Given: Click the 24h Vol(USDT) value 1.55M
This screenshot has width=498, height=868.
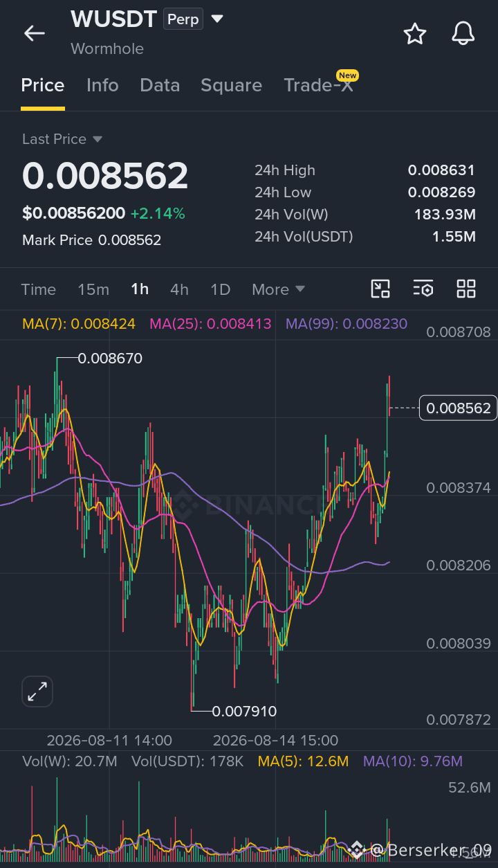Looking at the screenshot, I should [454, 237].
